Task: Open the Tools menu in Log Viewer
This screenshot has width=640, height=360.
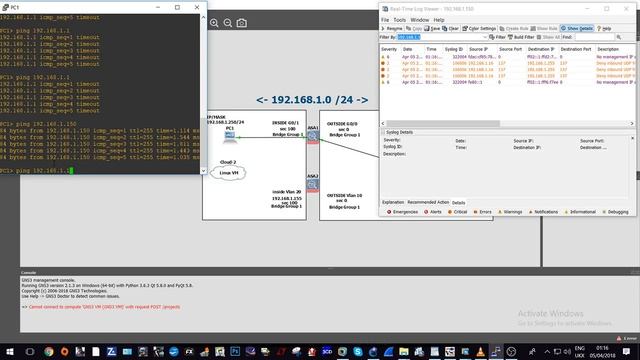Action: (x=400, y=20)
